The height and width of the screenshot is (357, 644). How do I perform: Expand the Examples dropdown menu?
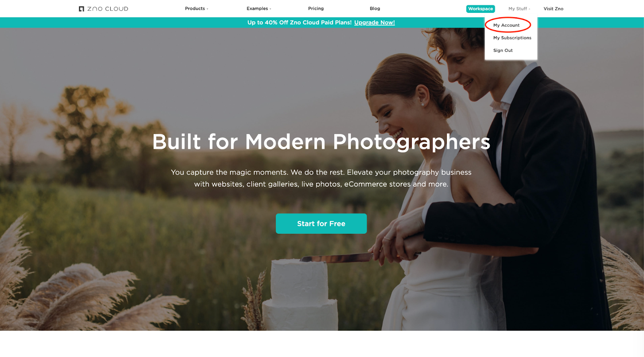tap(259, 8)
